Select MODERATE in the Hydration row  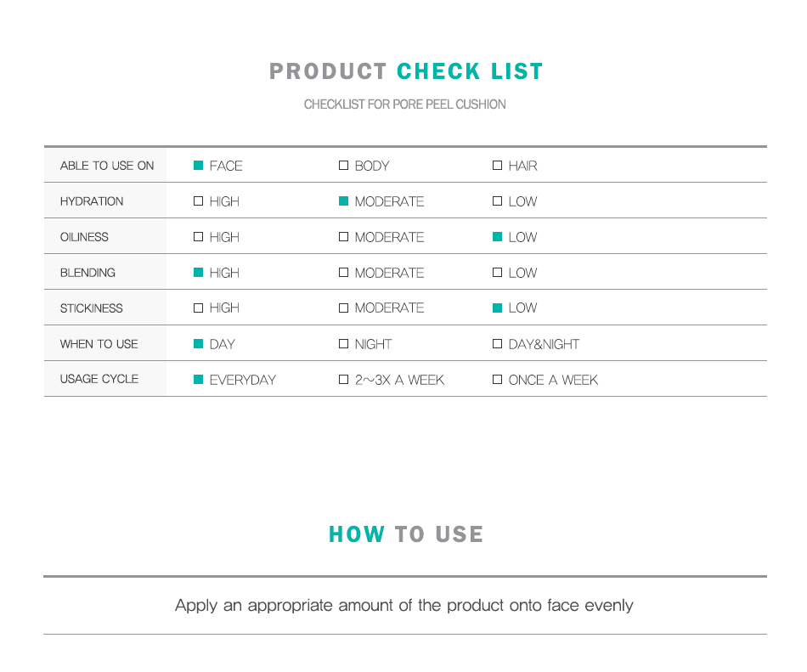point(344,201)
